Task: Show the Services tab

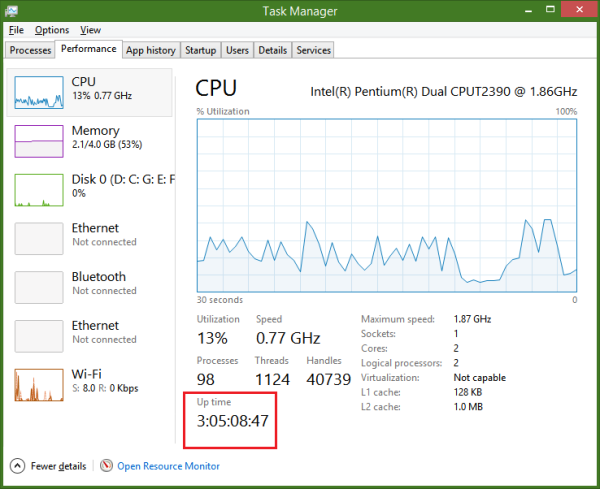Action: pos(313,50)
